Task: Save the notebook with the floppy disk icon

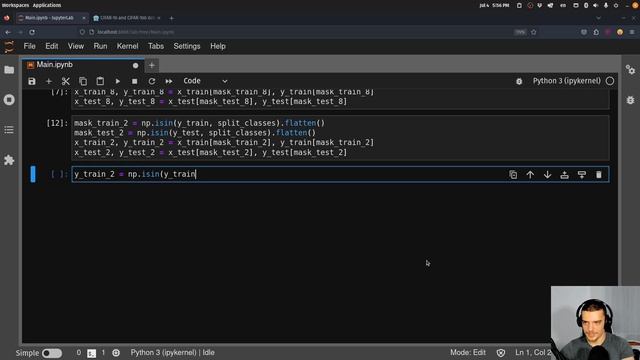Action: (32, 81)
